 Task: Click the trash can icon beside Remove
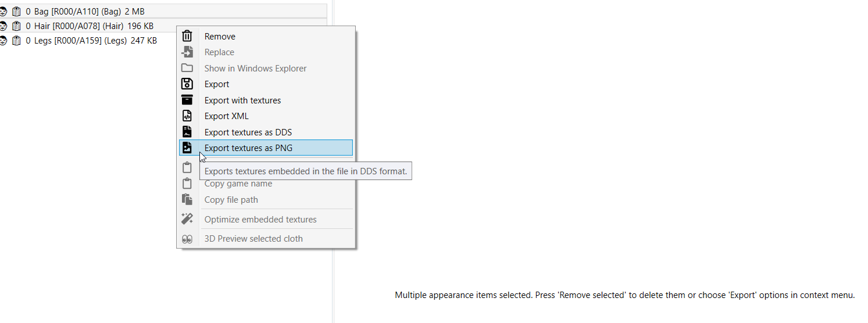(x=187, y=36)
